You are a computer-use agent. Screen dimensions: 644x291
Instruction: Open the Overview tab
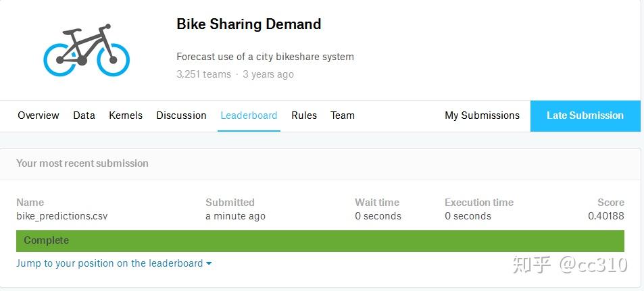point(39,115)
